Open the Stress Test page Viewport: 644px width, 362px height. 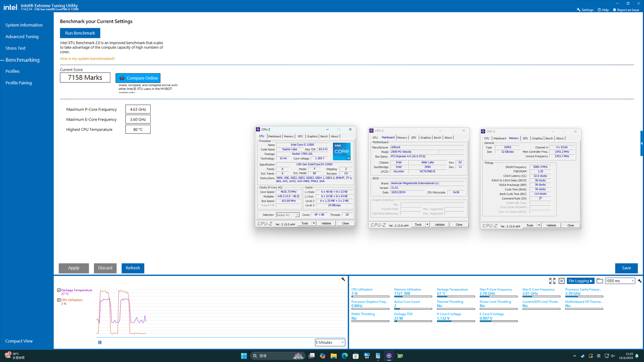click(15, 48)
